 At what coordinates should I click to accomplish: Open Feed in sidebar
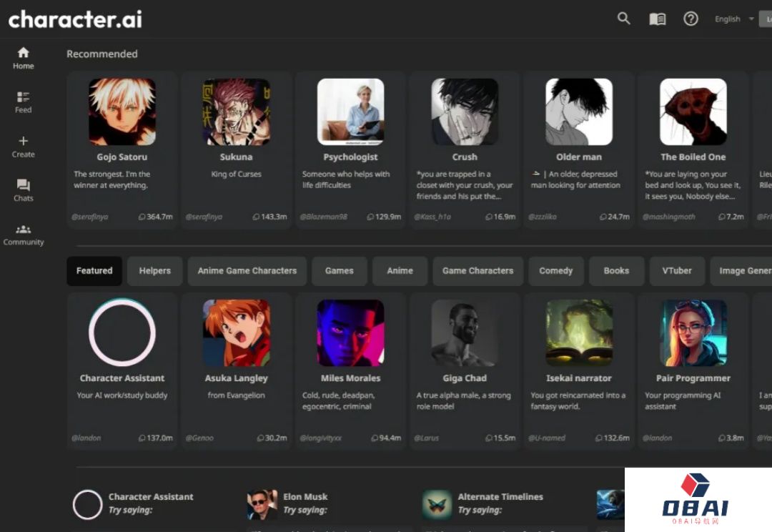[x=23, y=102]
